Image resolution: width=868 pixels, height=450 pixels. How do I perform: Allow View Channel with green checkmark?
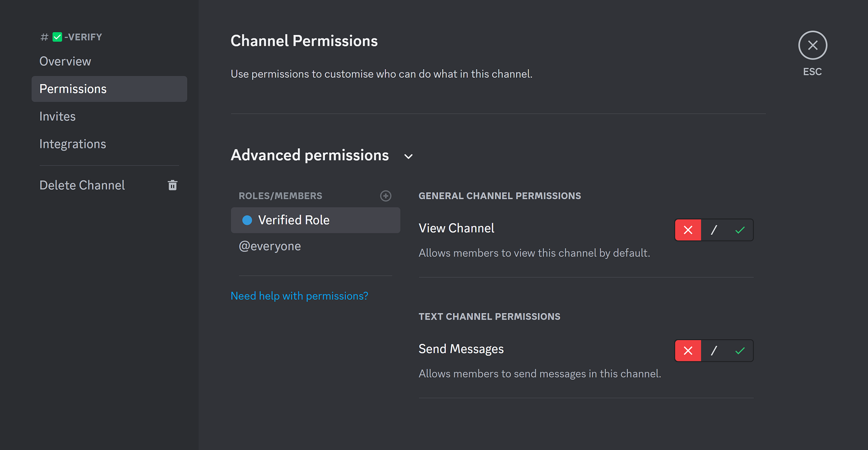point(740,230)
